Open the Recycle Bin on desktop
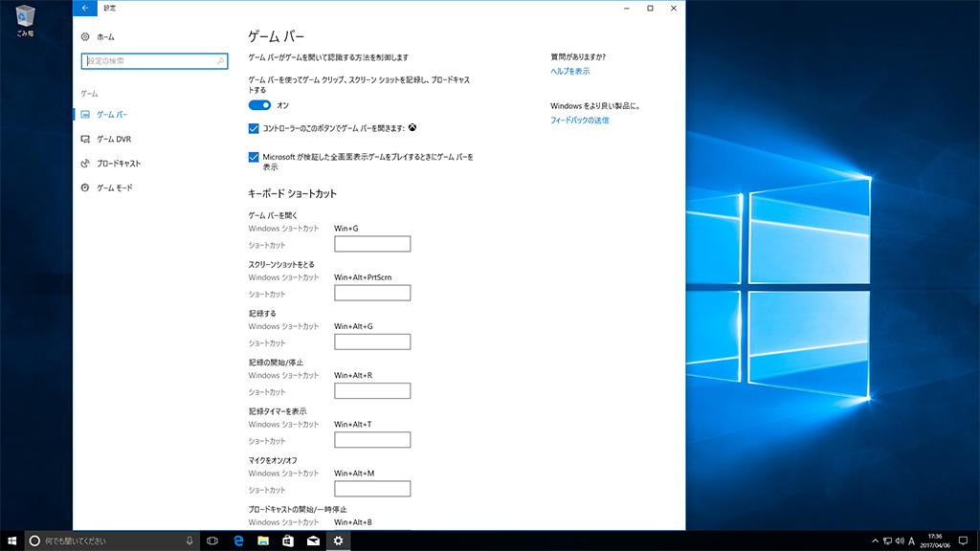This screenshot has width=980, height=551. click(25, 16)
